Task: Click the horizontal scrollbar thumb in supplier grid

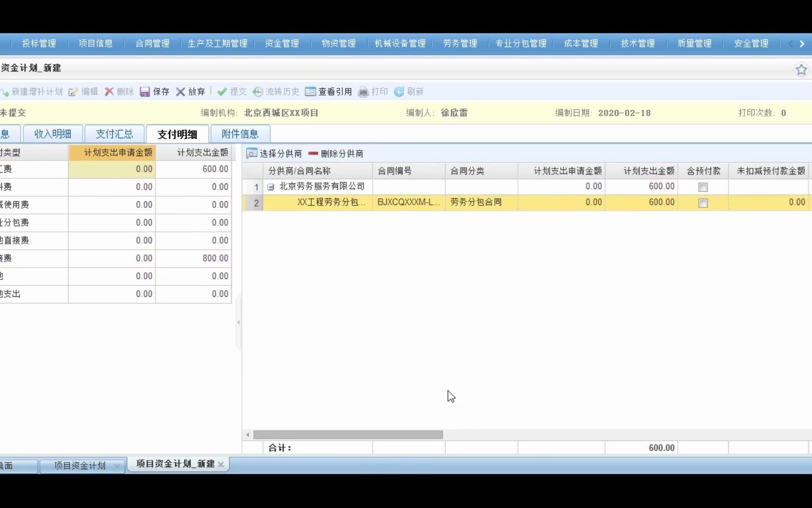Action: (x=348, y=435)
